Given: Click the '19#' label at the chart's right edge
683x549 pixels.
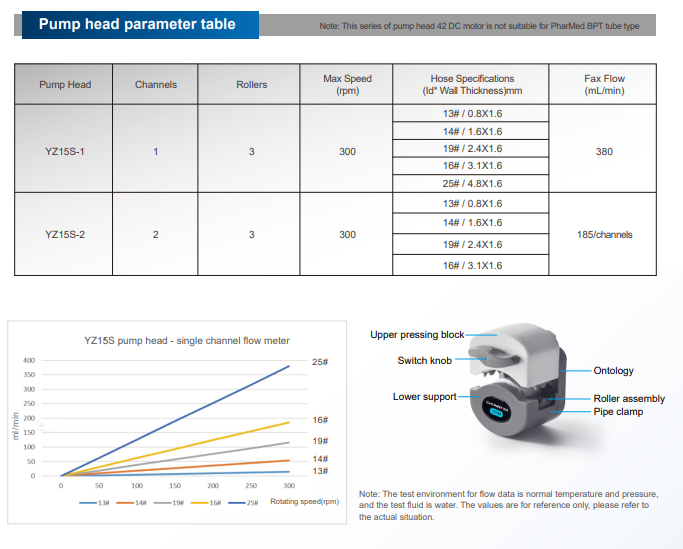Looking at the screenshot, I should point(320,441).
